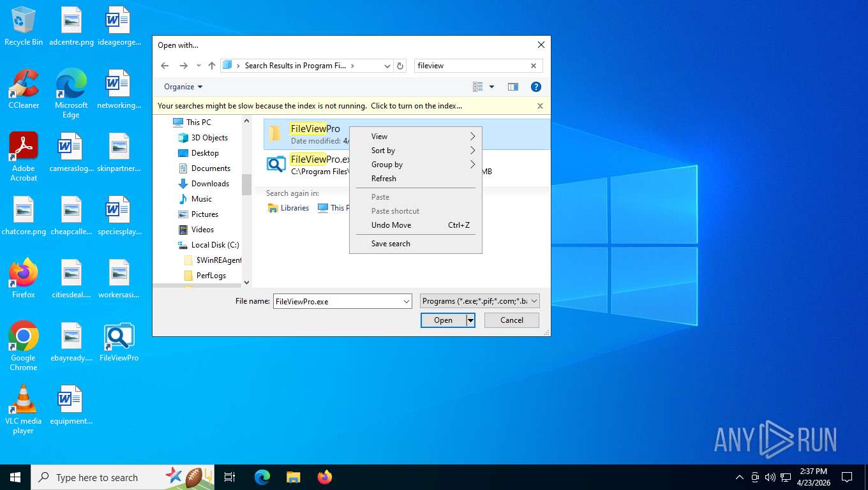Open the Recycle Bin desktop icon
This screenshot has height=490, width=868.
(x=24, y=26)
